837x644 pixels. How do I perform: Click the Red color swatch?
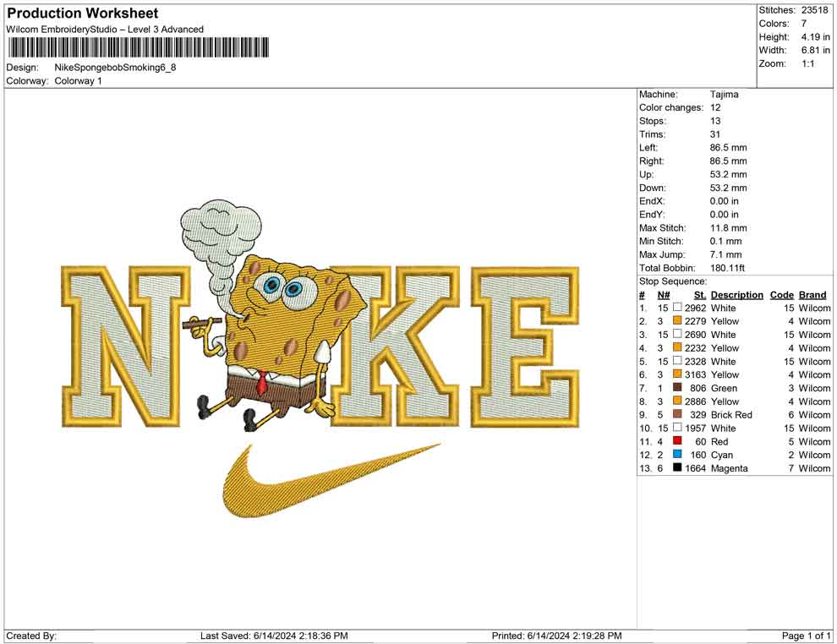pyautogui.click(x=677, y=440)
